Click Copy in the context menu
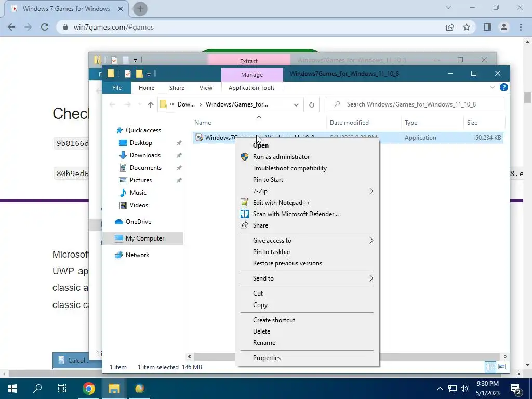The width and height of the screenshot is (532, 399). [x=260, y=305]
